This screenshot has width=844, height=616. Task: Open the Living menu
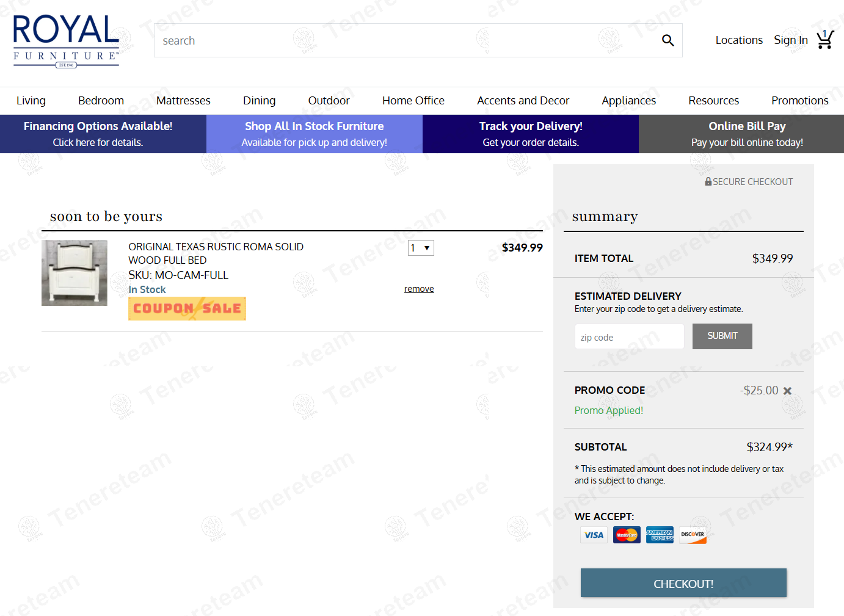coord(31,101)
